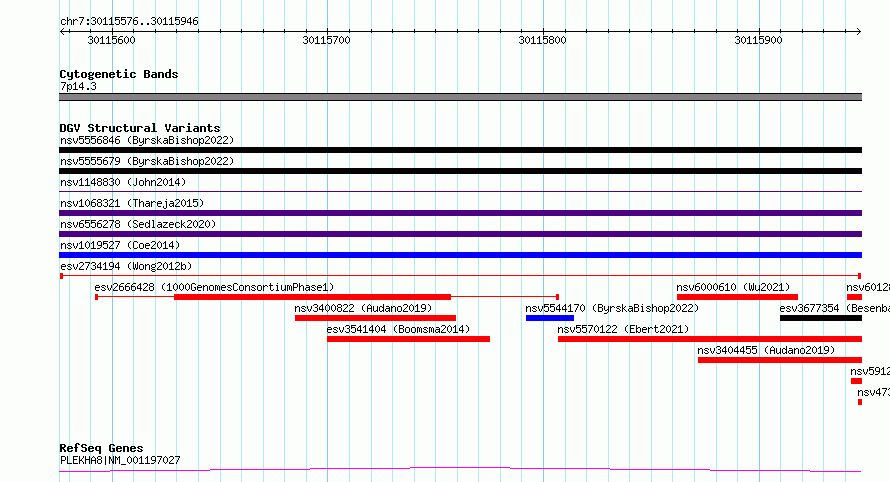This screenshot has height=482, width=890.
Task: Click the red bar for esv2666428
Action: click(x=312, y=297)
